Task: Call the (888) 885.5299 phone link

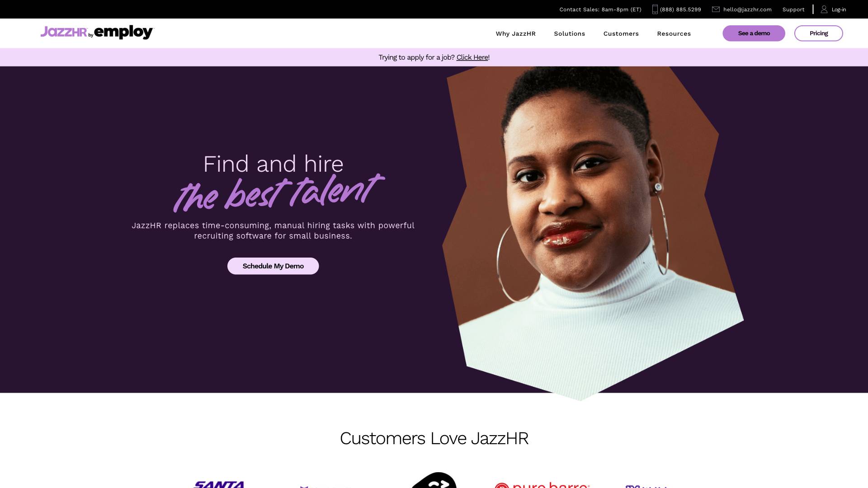Action: [680, 9]
